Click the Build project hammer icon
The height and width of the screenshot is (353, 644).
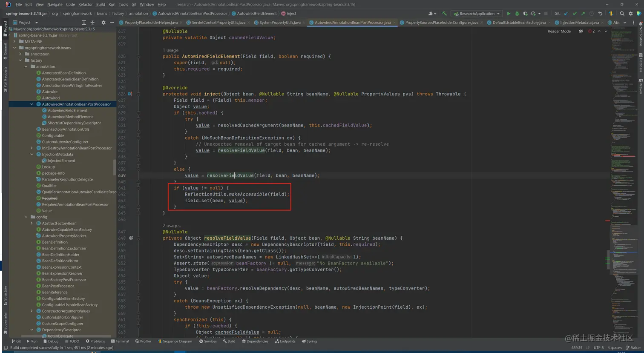tap(444, 14)
